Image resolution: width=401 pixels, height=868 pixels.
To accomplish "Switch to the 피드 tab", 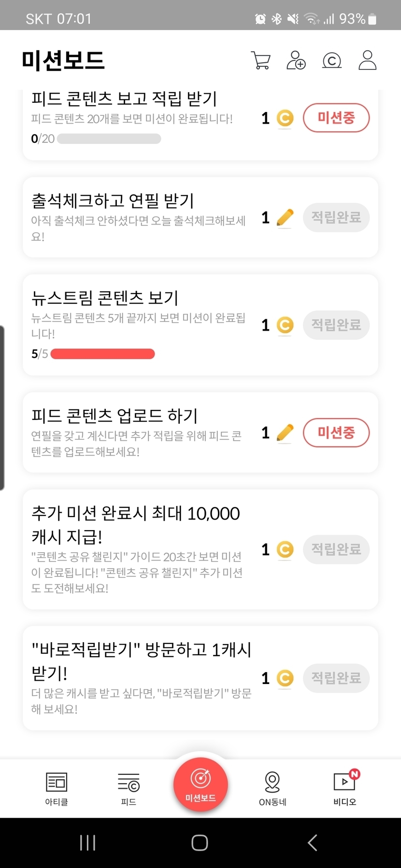I will 129,788.
